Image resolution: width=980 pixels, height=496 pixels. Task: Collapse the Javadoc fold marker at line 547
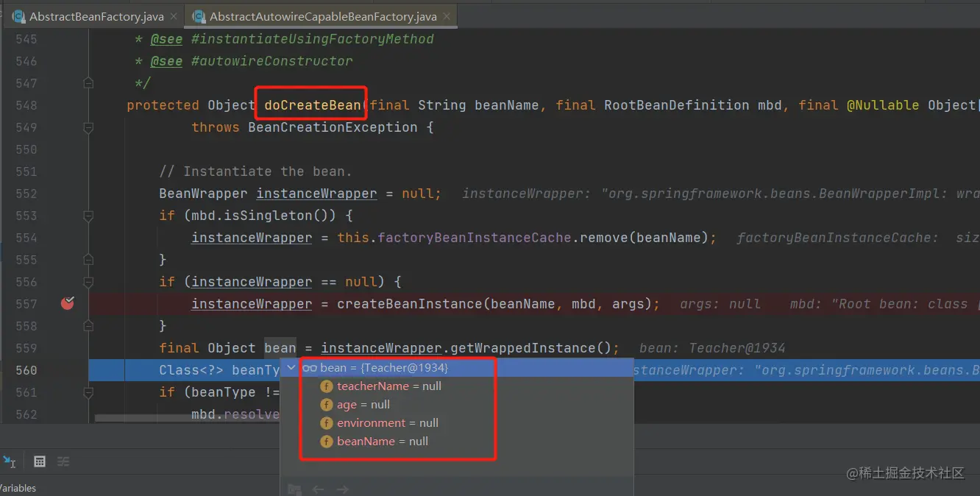tap(88, 83)
